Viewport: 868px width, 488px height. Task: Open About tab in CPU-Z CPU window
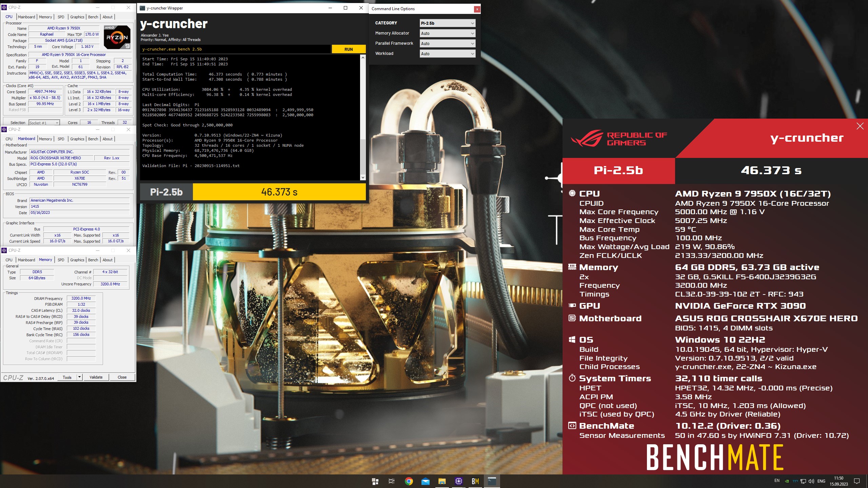pyautogui.click(x=107, y=17)
